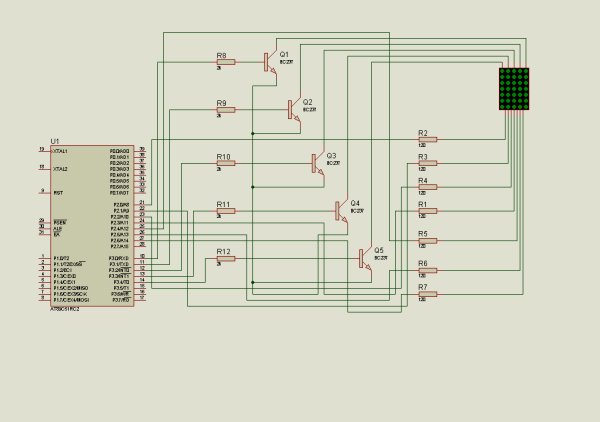Select the Q1 transistor symbol
This screenshot has height=422, width=600.
point(271,62)
